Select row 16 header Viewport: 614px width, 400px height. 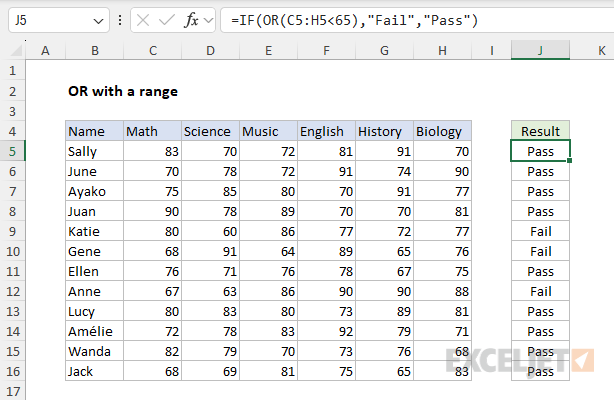pyautogui.click(x=13, y=371)
